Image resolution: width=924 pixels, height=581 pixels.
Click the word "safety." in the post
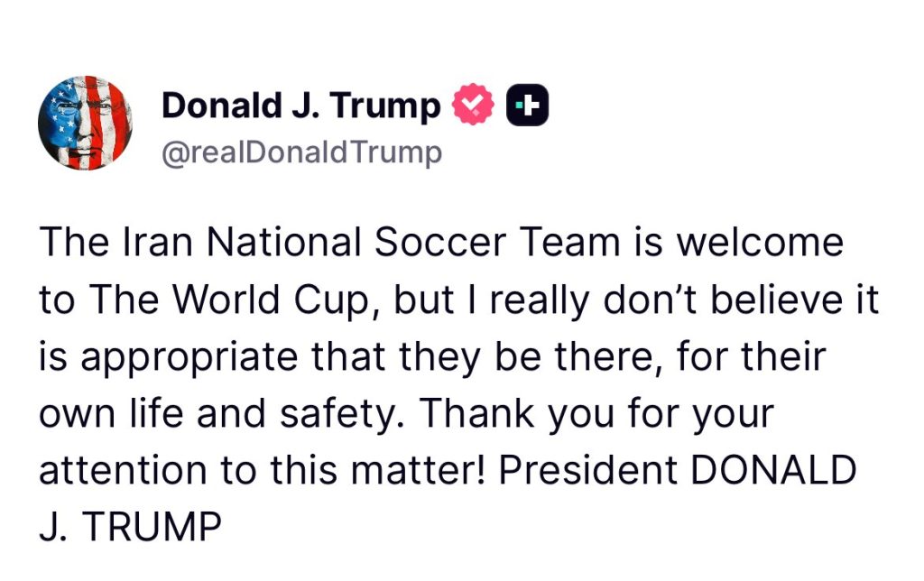pyautogui.click(x=346, y=414)
